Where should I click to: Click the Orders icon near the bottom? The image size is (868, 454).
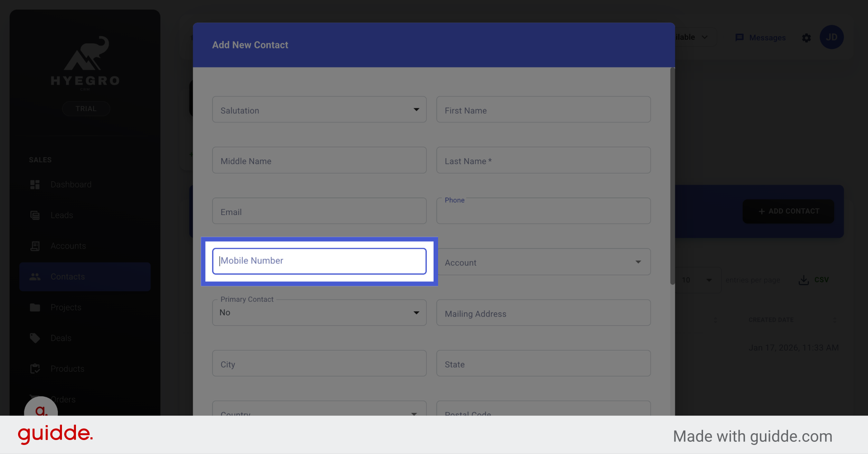(35, 399)
